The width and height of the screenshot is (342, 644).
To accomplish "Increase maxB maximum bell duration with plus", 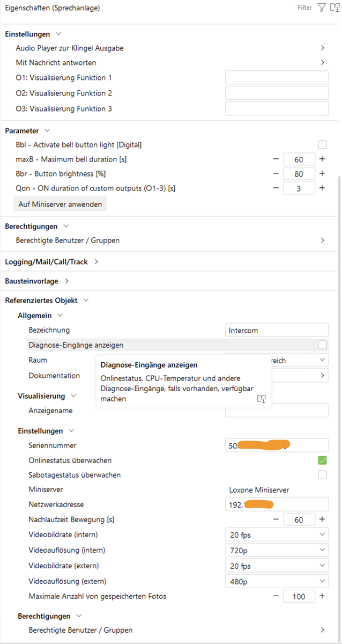I will click(322, 159).
